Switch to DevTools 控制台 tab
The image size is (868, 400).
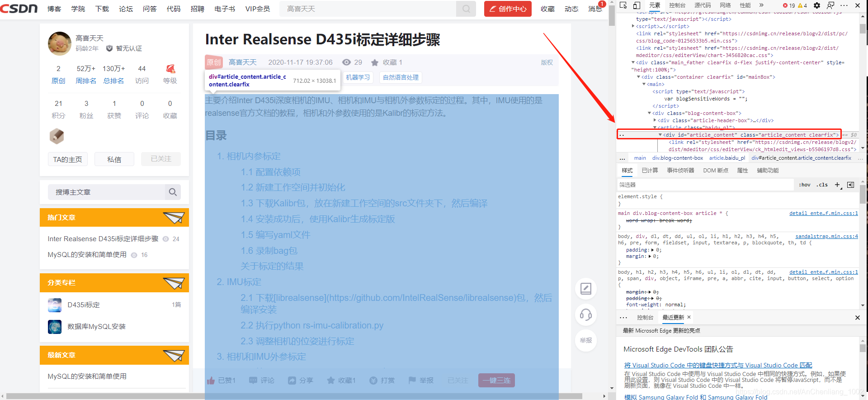[x=677, y=5]
